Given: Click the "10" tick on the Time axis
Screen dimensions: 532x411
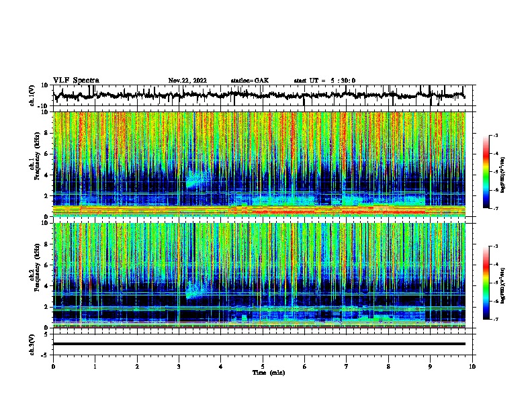Looking at the screenshot, I should click(x=472, y=366).
